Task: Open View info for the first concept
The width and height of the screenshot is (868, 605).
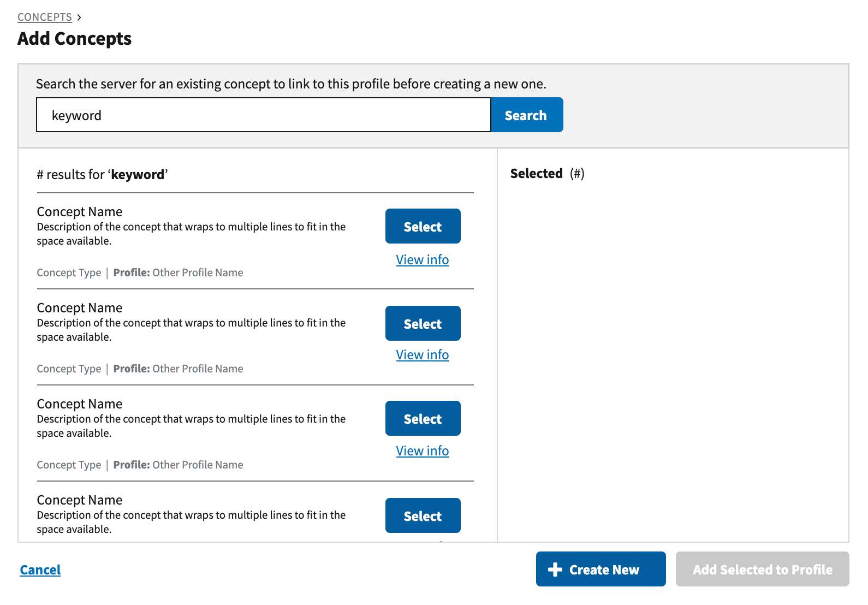Action: click(422, 260)
